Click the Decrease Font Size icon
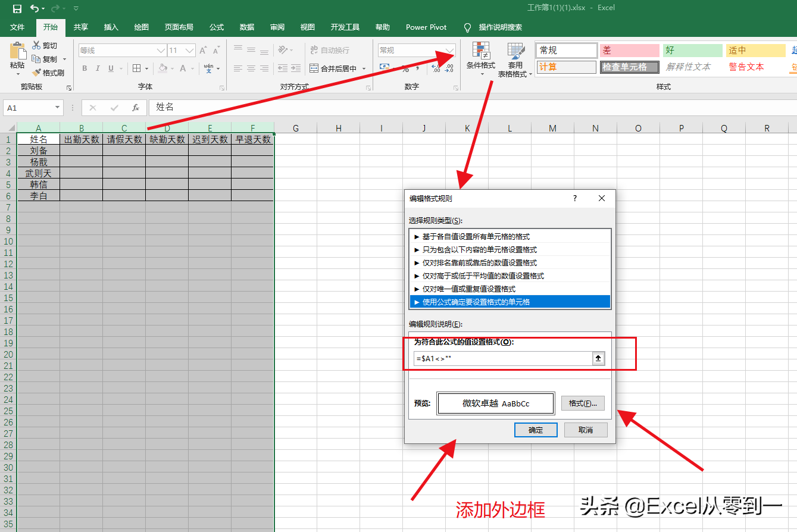The width and height of the screenshot is (797, 532). [216, 51]
